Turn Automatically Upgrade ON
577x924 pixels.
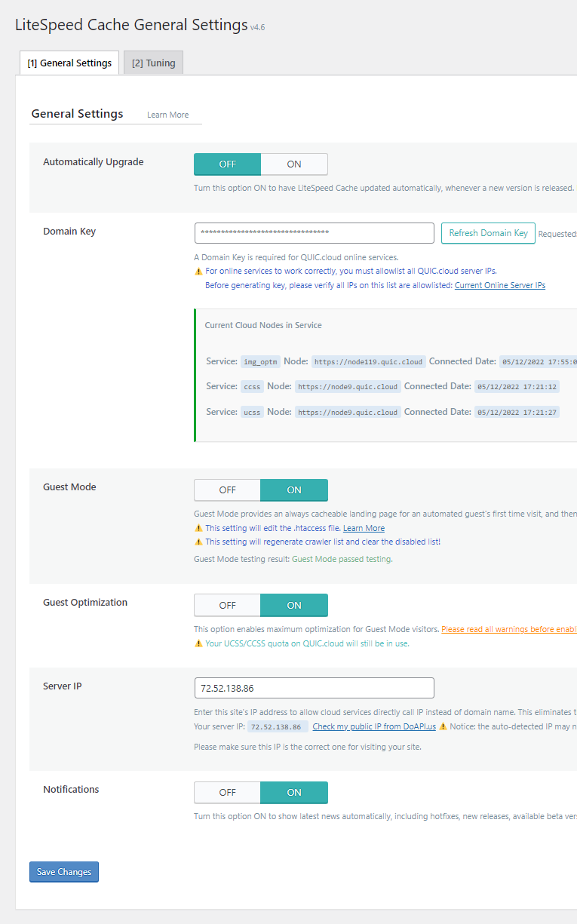tap(294, 164)
